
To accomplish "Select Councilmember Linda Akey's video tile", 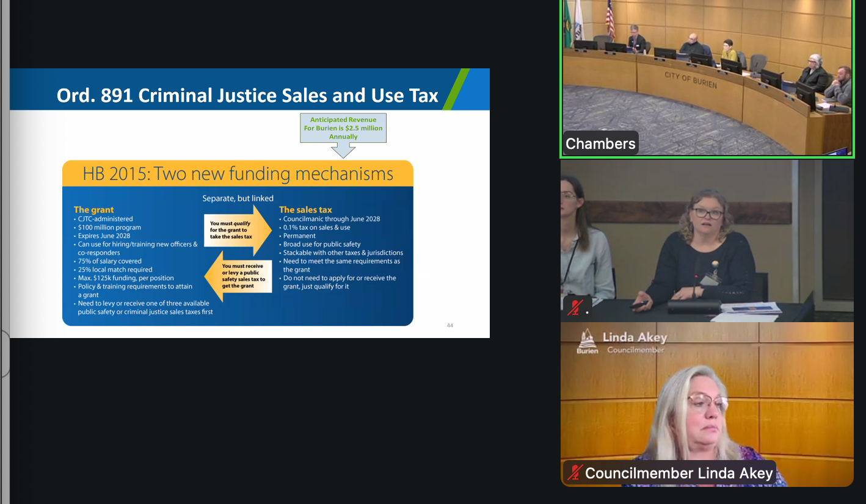I will (x=707, y=403).
